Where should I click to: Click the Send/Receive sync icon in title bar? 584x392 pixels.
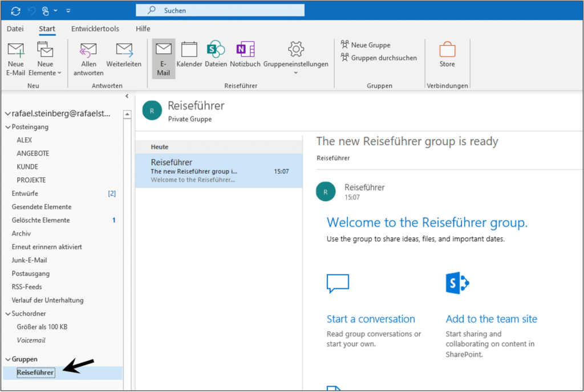[x=15, y=11]
